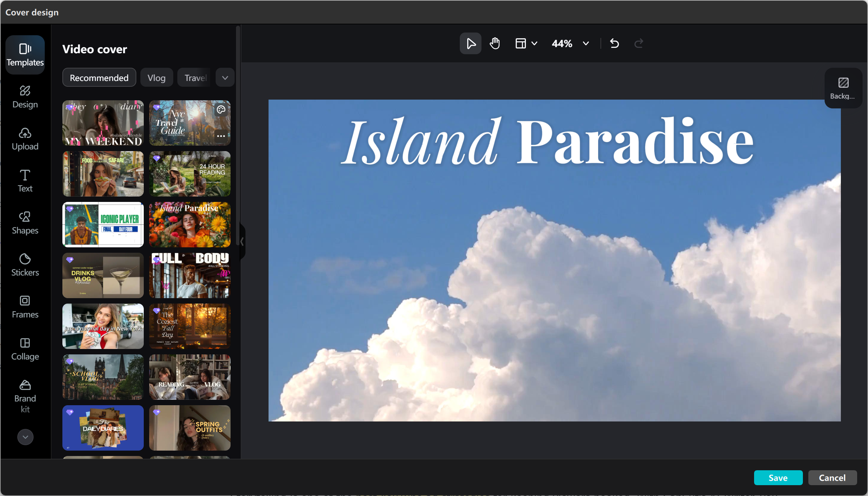Click the Save button
Screen dimensions: 868x496
(x=778, y=478)
